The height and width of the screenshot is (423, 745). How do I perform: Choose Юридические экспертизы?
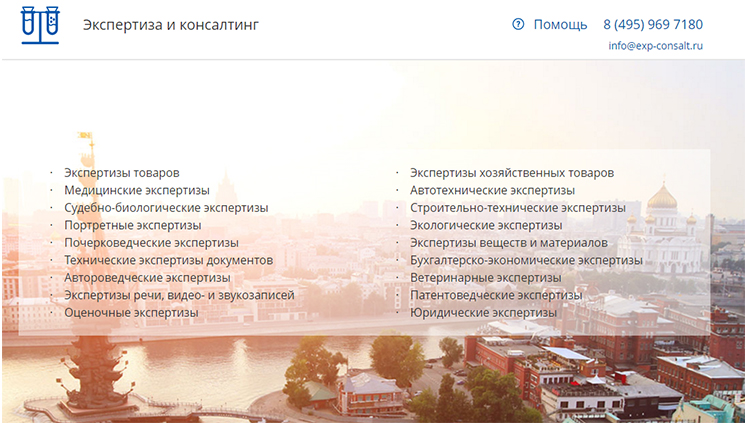483,312
